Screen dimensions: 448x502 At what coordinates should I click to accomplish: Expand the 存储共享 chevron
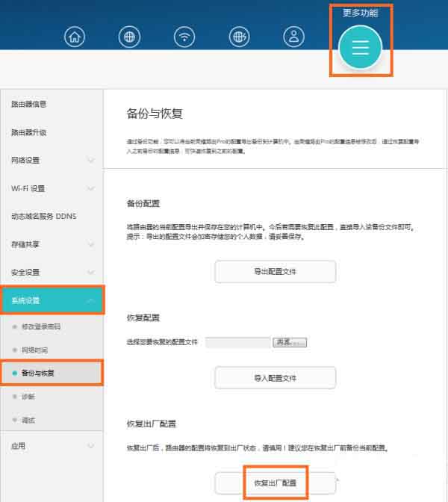click(x=91, y=244)
